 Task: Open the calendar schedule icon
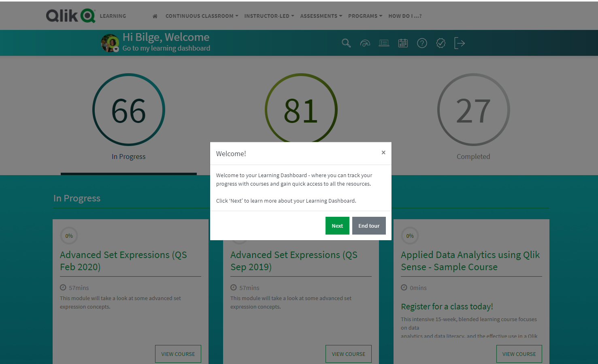403,43
